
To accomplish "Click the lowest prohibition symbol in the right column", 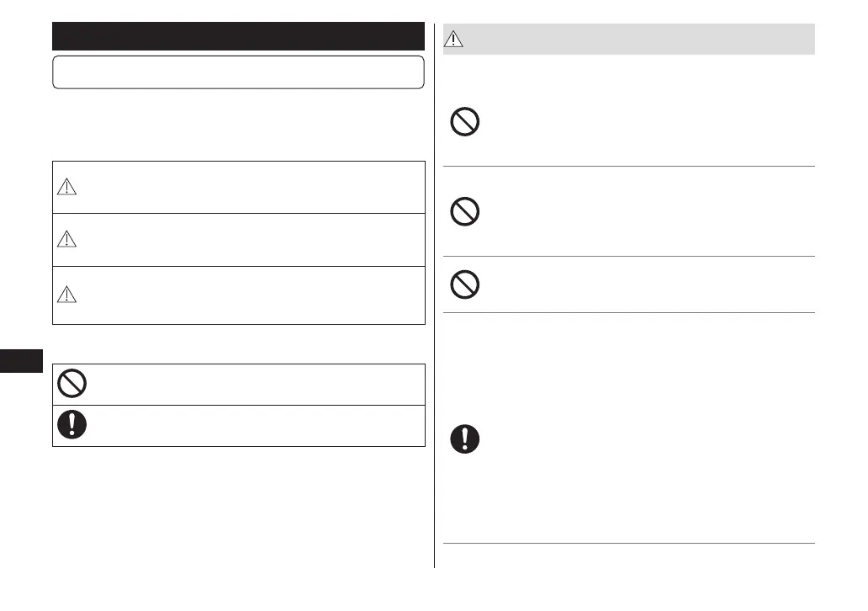I will pyautogui.click(x=465, y=284).
